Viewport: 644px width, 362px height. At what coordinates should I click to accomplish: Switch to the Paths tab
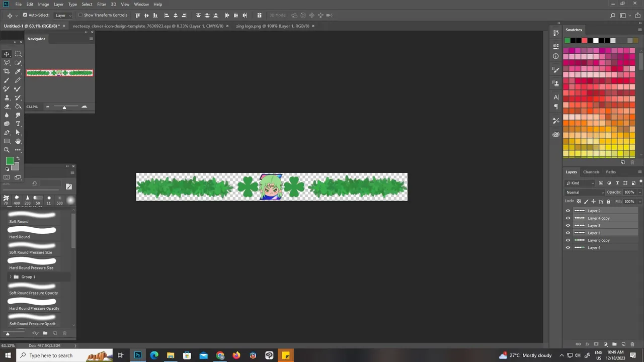pyautogui.click(x=611, y=172)
